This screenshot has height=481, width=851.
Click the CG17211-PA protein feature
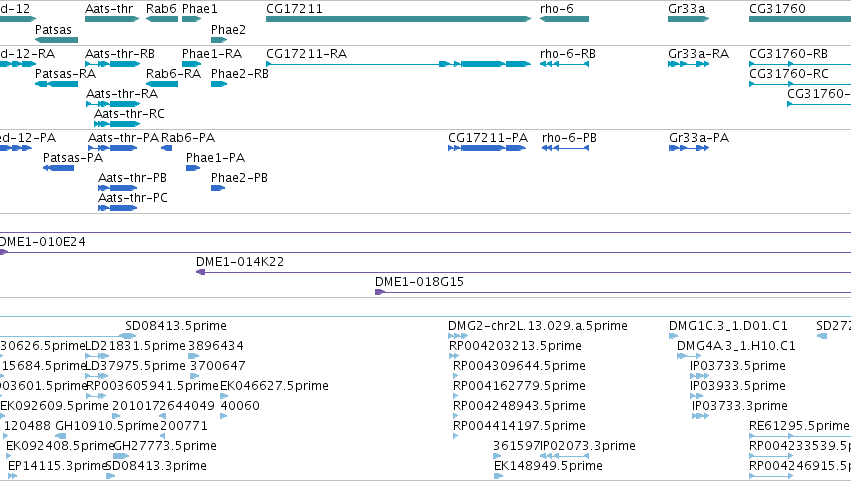click(487, 148)
